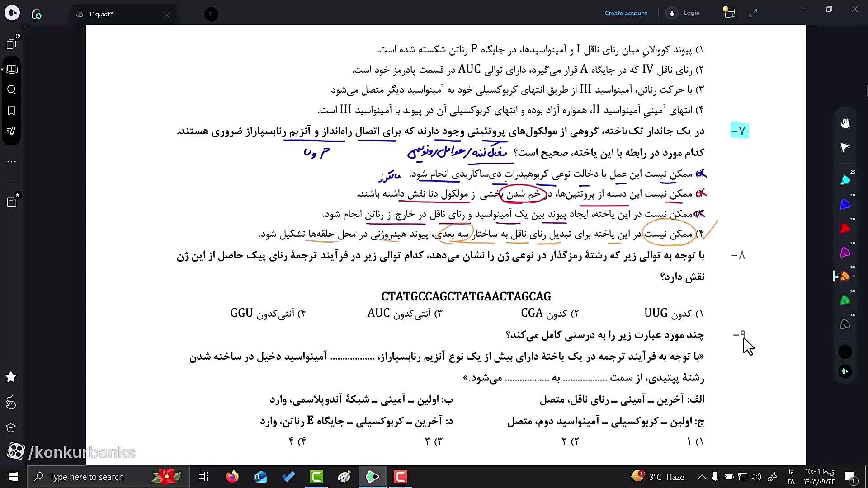The height and width of the screenshot is (488, 868).
Task: Click the favorites star icon
Action: pos(11,377)
